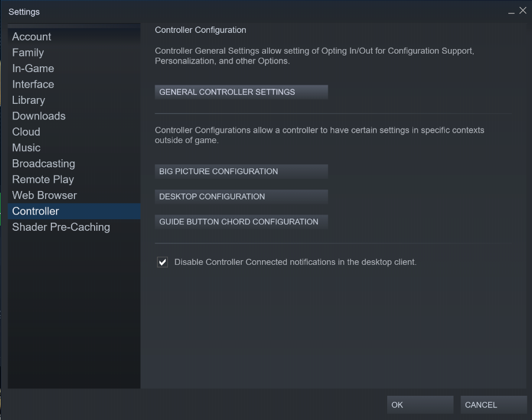Open General Controller Settings
This screenshot has height=420, width=532.
pos(241,92)
